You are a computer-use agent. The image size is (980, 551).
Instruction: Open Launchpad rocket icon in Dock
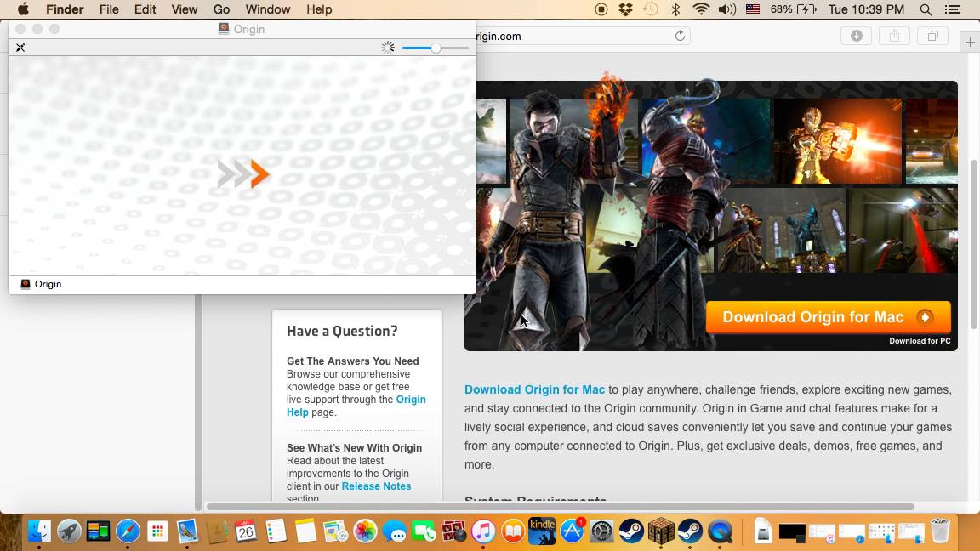(69, 531)
